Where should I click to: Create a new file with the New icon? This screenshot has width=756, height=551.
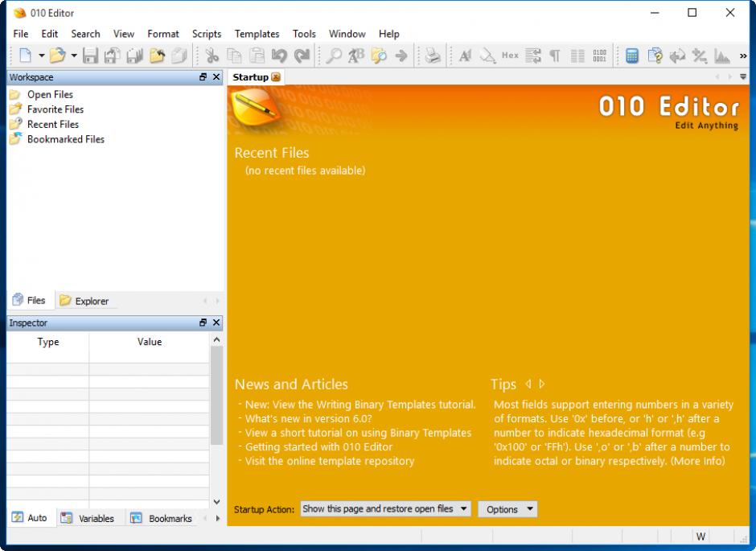pos(25,56)
